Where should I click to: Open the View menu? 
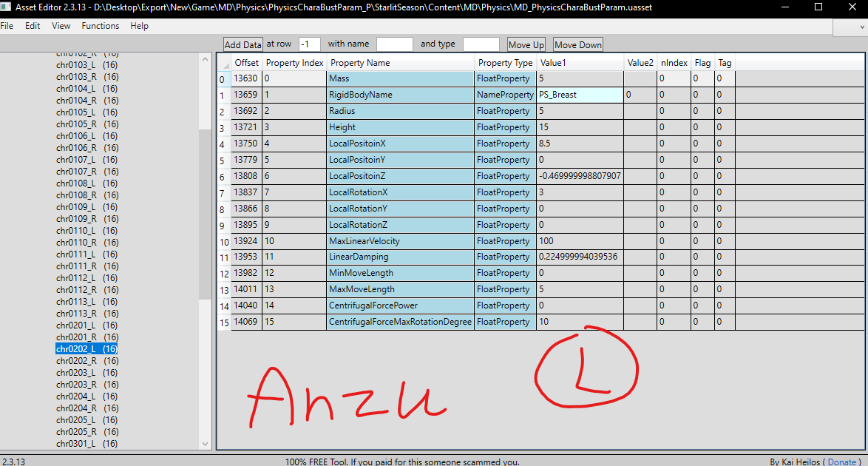[x=61, y=26]
